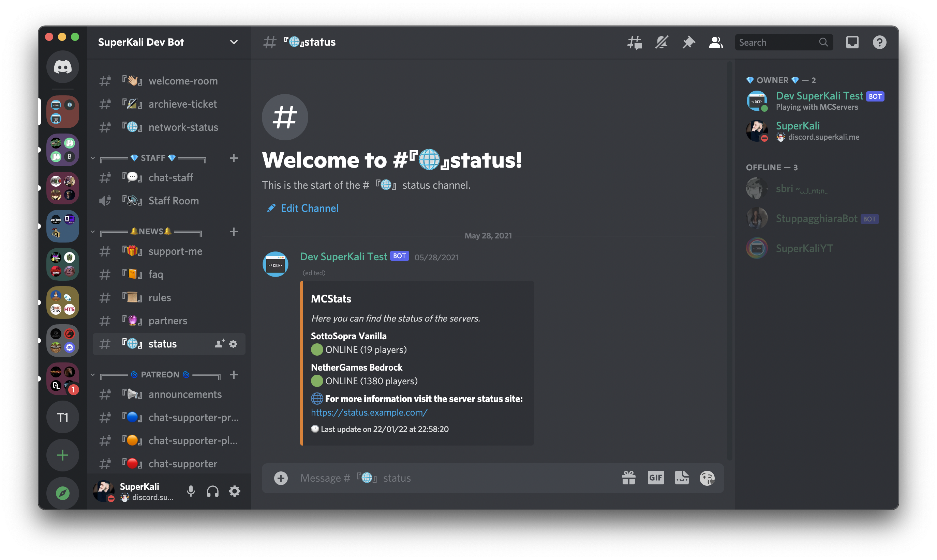
Task: Switch to the network-status channel
Action: (x=183, y=127)
